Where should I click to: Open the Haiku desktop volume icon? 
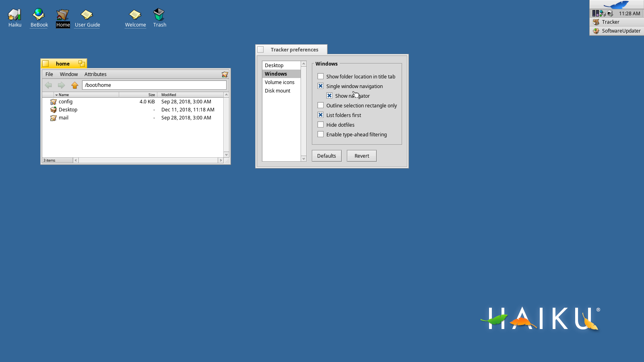click(x=15, y=14)
